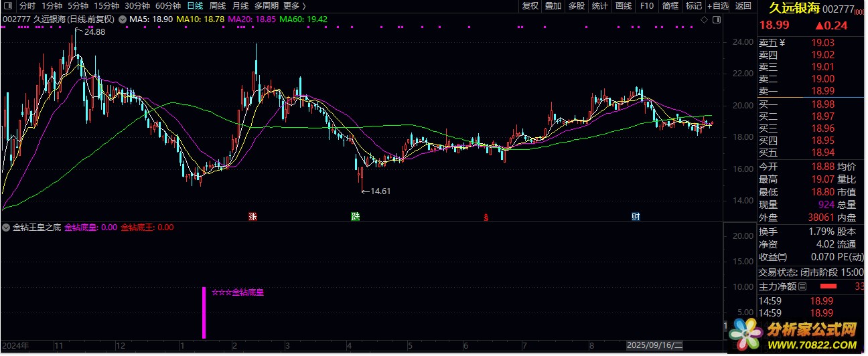This screenshot has height=356, width=868.
Task: Switch to the 周线 weekly period
Action: pyautogui.click(x=218, y=6)
